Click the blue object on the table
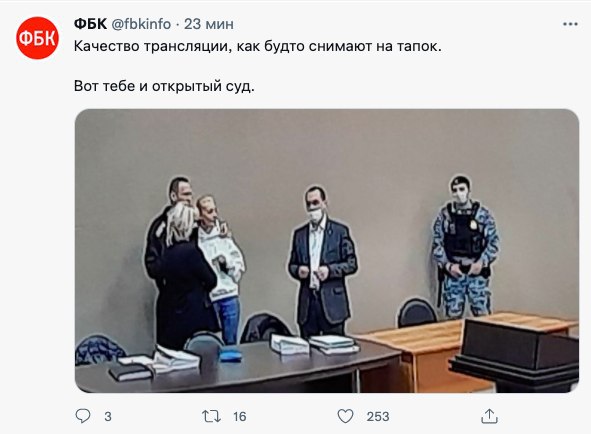 pyautogui.click(x=230, y=355)
